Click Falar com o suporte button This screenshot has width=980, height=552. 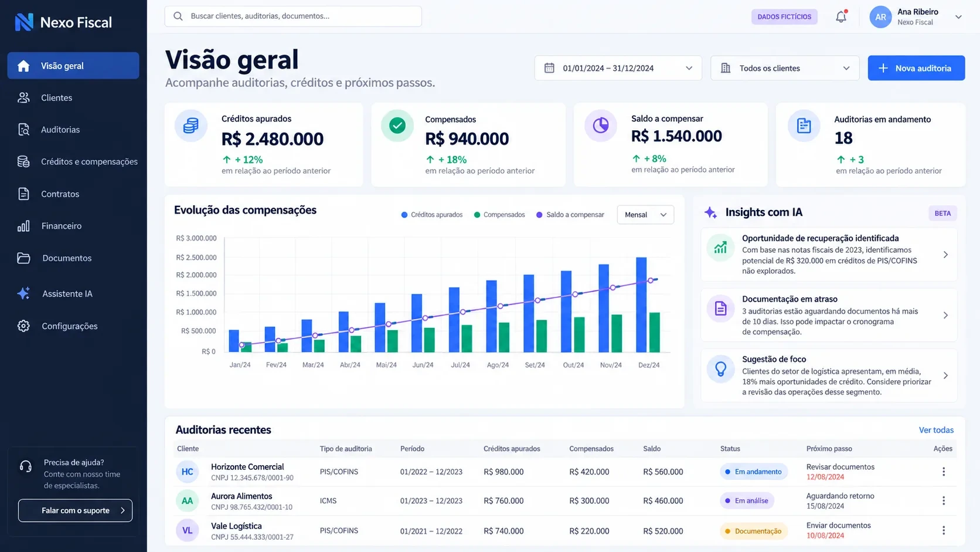[x=75, y=510]
